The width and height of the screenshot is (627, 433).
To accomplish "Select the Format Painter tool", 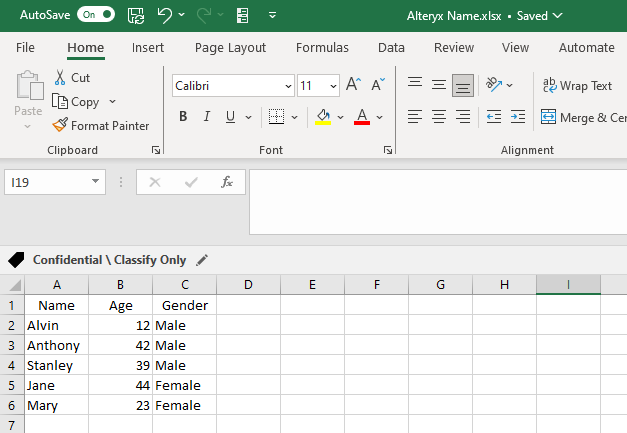I will 101,126.
